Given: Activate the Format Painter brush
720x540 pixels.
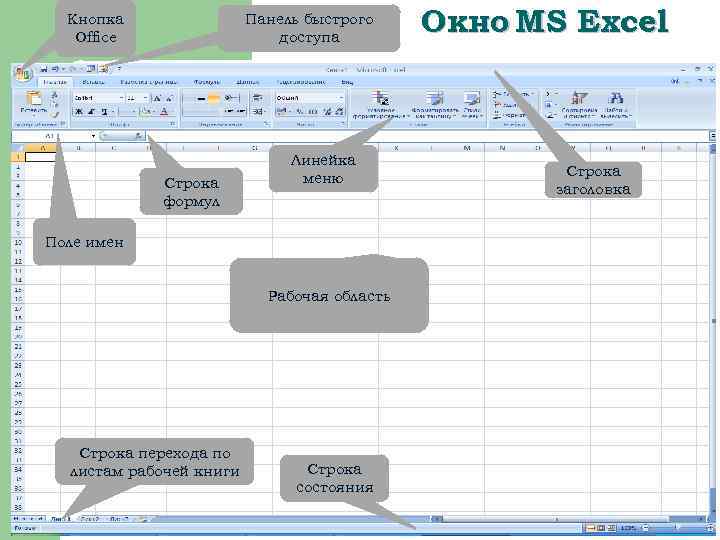Looking at the screenshot, I should pos(55,114).
